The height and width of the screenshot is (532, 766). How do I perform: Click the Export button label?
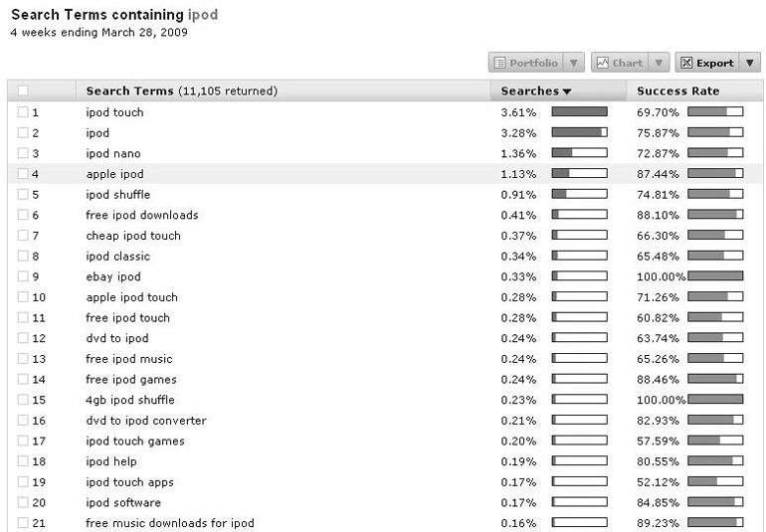tap(714, 63)
